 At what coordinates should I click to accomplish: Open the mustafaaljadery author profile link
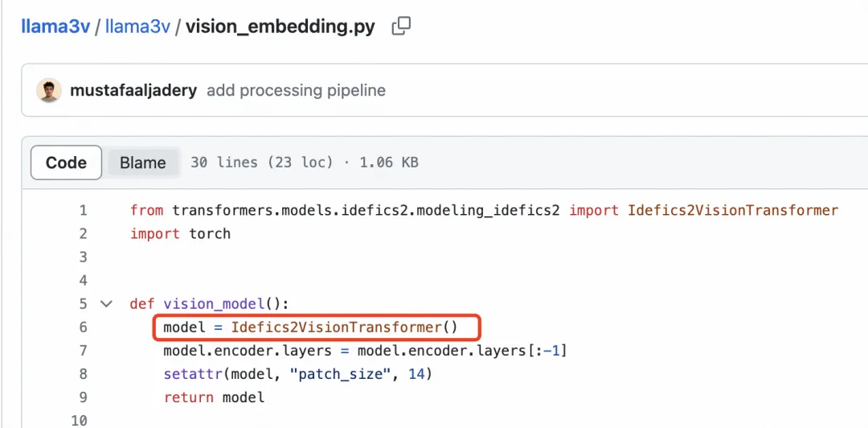133,90
